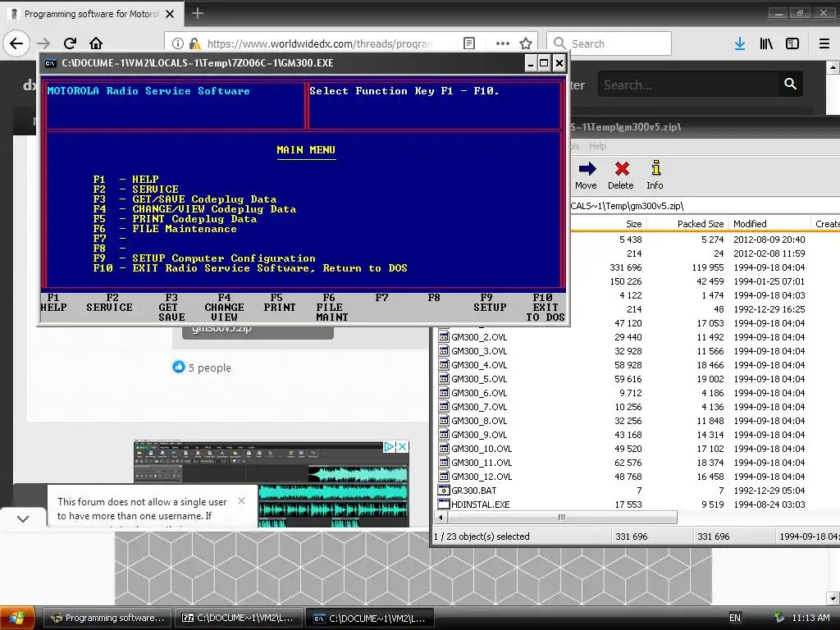Select the GM300_5.OVL file

pyautogui.click(x=473, y=379)
